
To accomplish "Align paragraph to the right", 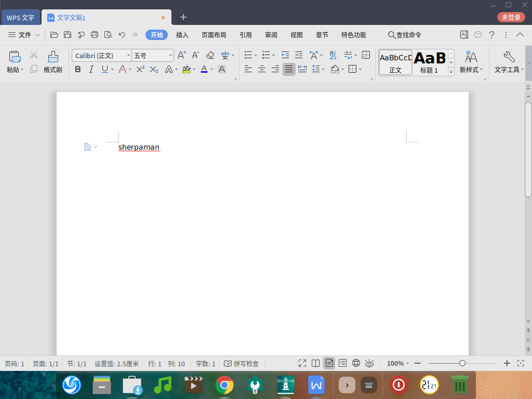I will (x=275, y=69).
